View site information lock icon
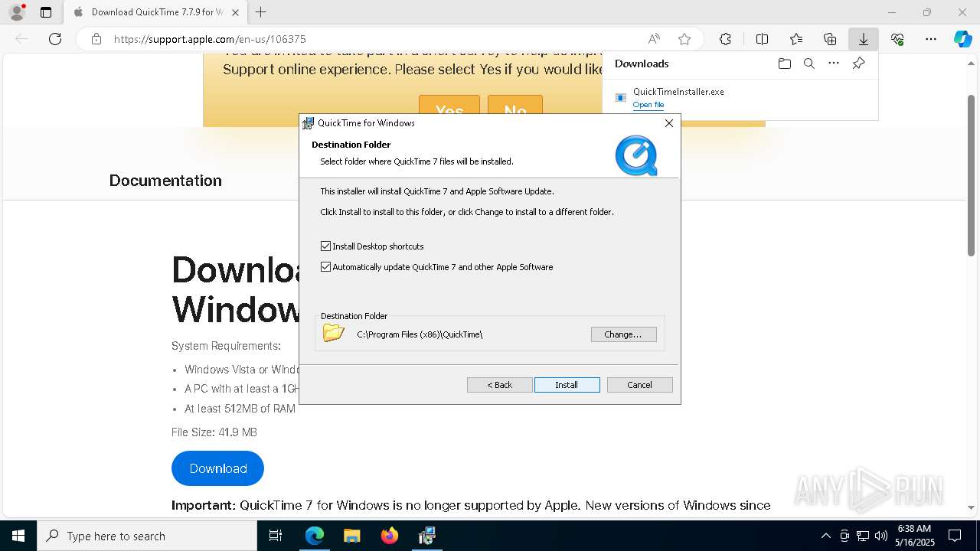The width and height of the screenshot is (980, 551). point(96,39)
